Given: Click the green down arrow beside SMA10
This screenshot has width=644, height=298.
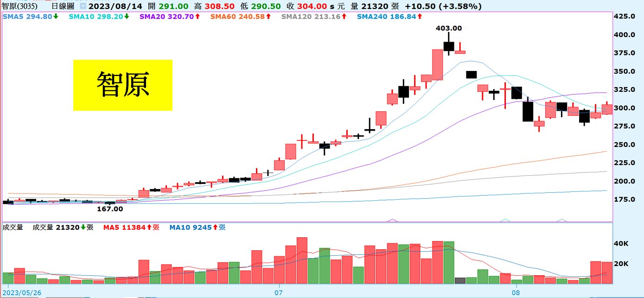Looking at the screenshot, I should point(126,17).
